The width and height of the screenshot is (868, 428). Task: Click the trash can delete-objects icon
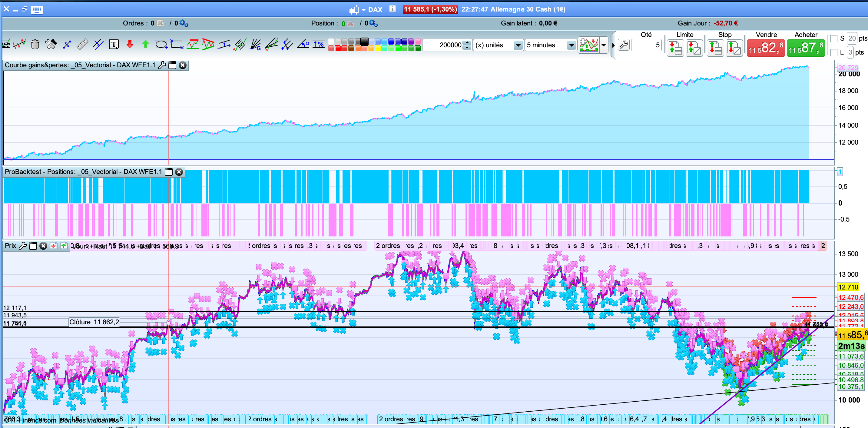pyautogui.click(x=35, y=45)
